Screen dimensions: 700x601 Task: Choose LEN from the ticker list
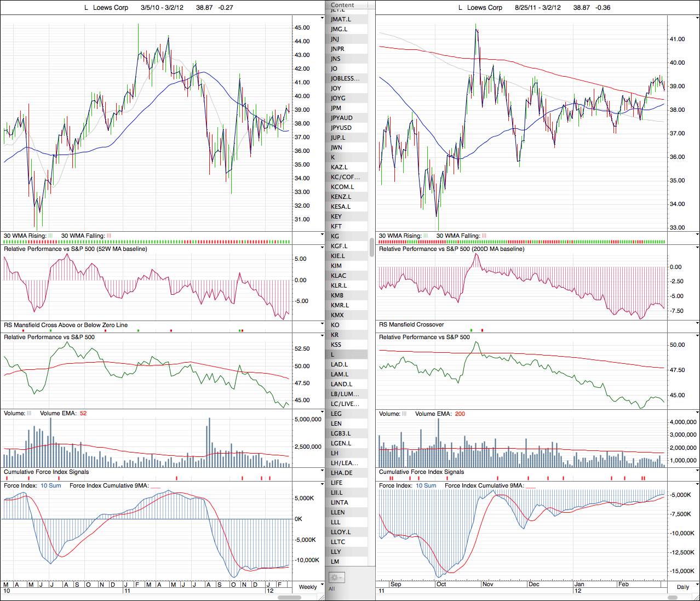pyautogui.click(x=336, y=423)
